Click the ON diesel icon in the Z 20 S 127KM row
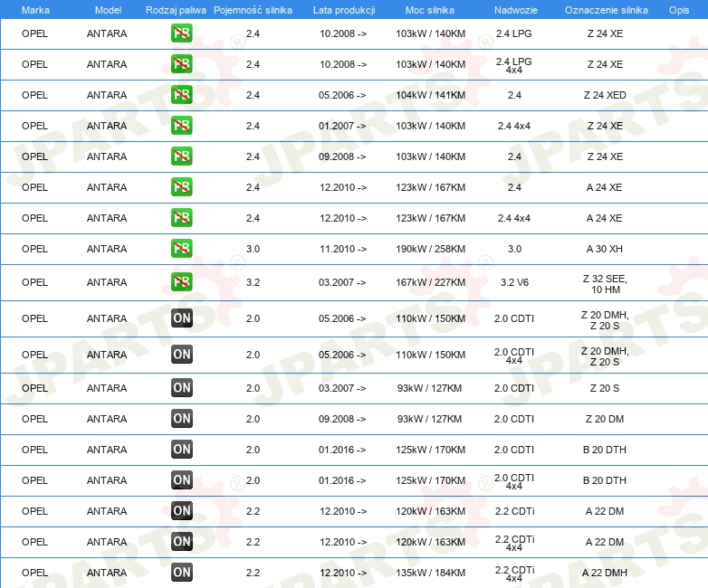This screenshot has width=708, height=588. [182, 388]
